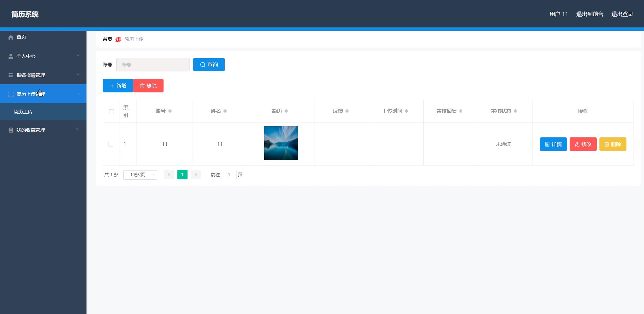Open 个人中心 sidebar menu
The image size is (644, 314).
(43, 56)
